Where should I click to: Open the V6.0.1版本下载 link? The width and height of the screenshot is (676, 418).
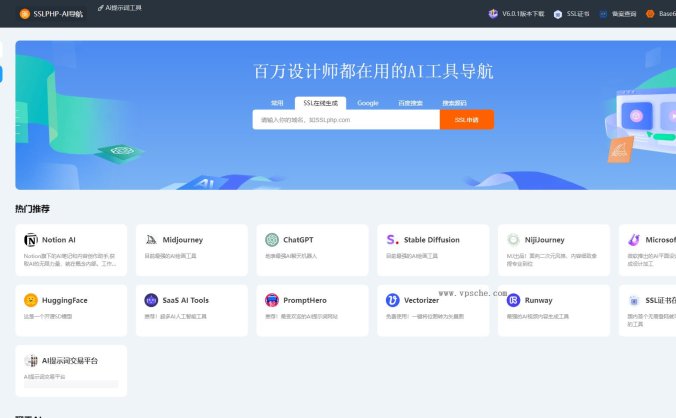(x=523, y=14)
